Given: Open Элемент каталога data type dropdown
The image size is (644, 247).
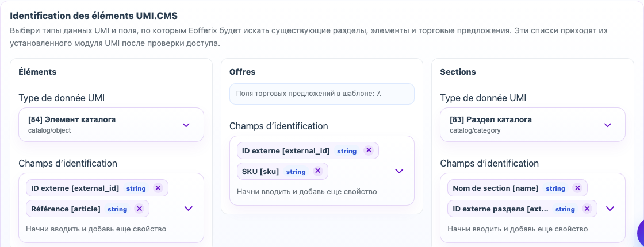Looking at the screenshot, I should point(112,125).
